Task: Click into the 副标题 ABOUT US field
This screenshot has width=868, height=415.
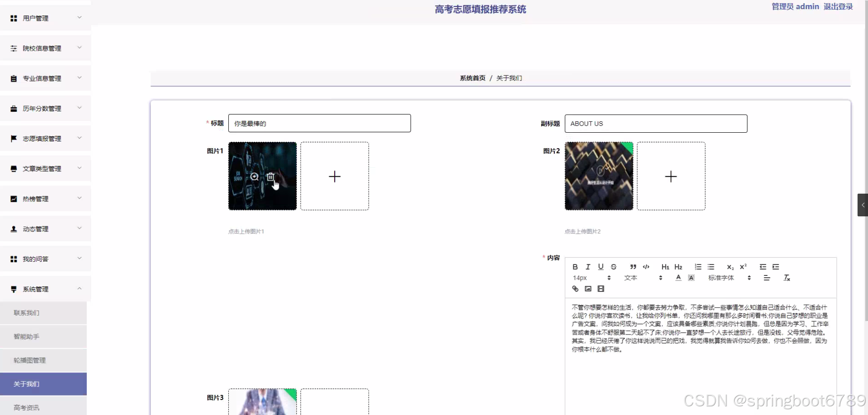Action: [656, 124]
